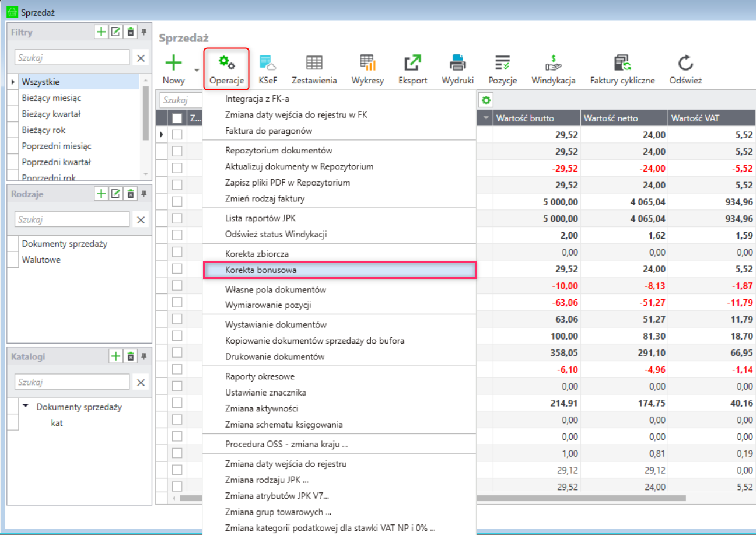This screenshot has width=756, height=535.
Task: Open the KSeF toolbar icon
Action: click(267, 63)
